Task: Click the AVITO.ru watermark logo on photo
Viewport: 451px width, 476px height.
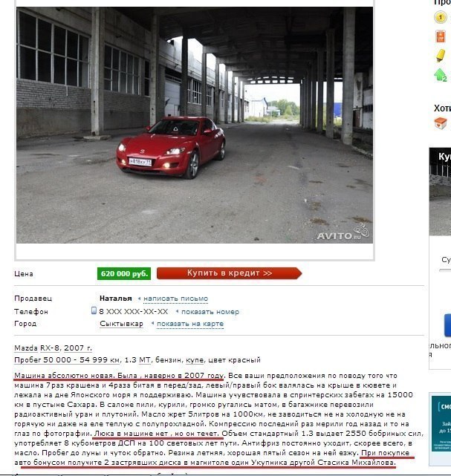Action: coord(343,232)
